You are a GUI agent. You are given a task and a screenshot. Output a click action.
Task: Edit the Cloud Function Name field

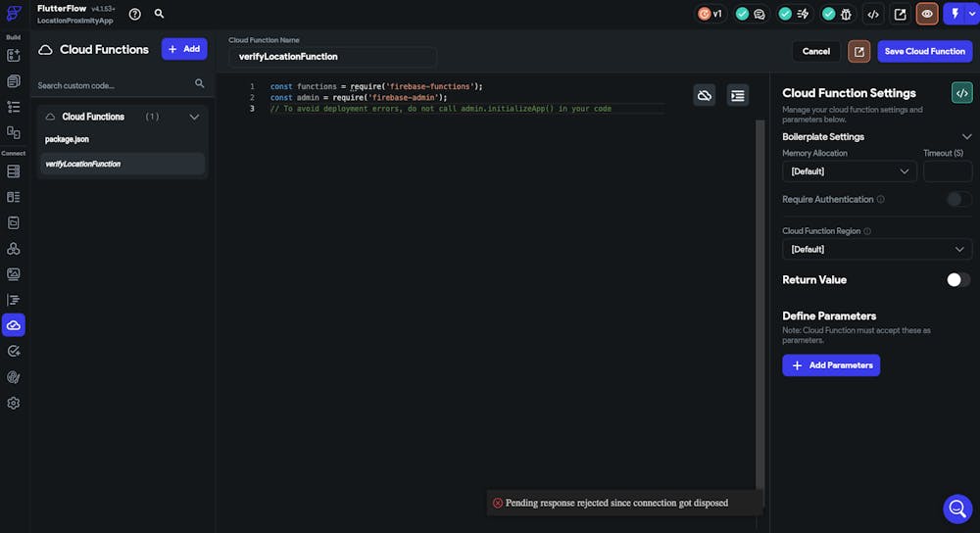tap(332, 56)
